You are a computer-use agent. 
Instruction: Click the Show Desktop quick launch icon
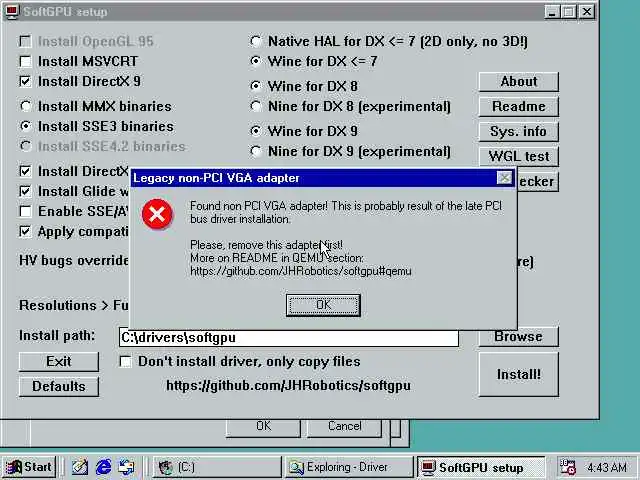(x=80, y=467)
